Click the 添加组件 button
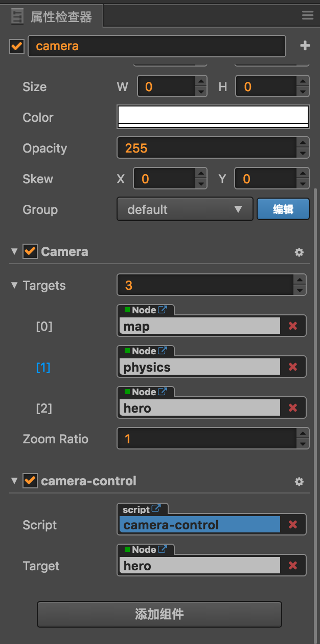 tap(159, 614)
